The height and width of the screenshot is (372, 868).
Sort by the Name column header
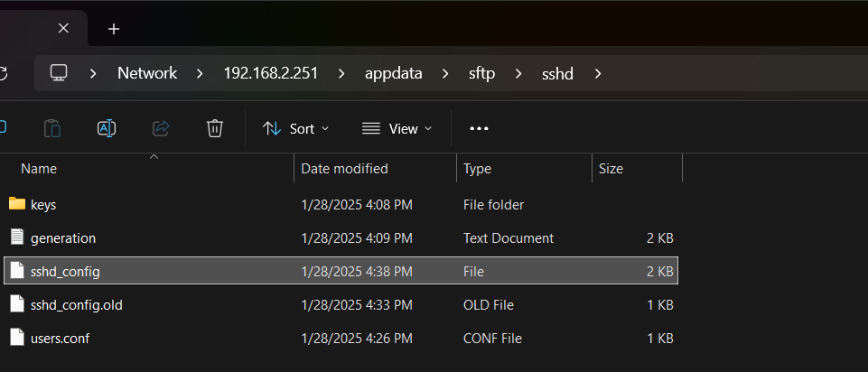click(39, 168)
